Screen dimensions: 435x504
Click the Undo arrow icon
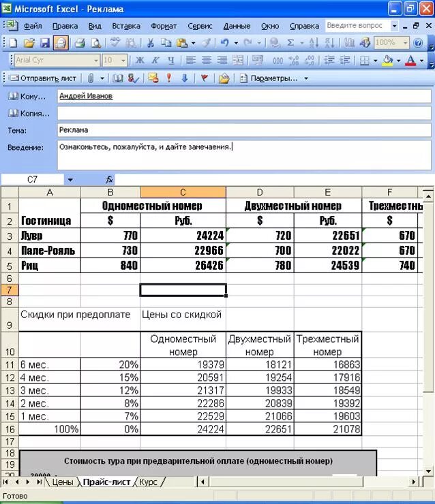tap(225, 43)
